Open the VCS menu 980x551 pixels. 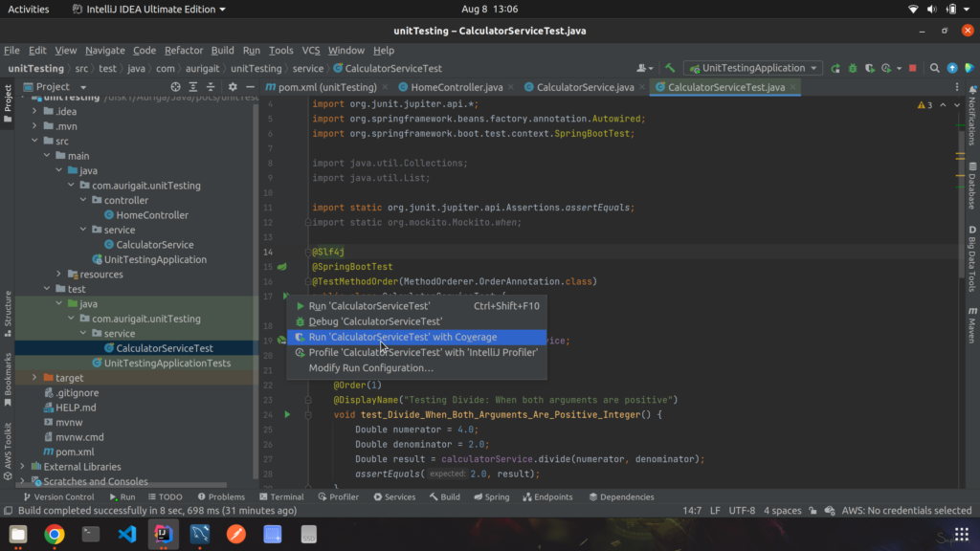tap(311, 50)
